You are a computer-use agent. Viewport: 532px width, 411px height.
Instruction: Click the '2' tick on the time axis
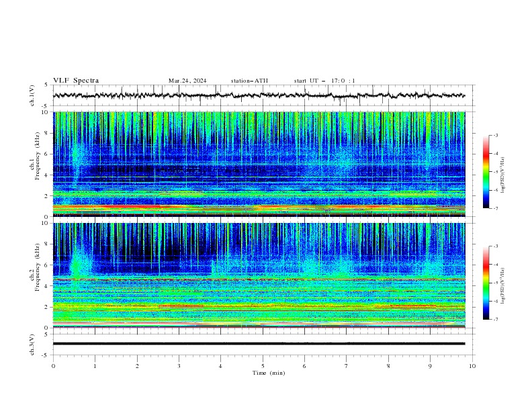pos(137,366)
